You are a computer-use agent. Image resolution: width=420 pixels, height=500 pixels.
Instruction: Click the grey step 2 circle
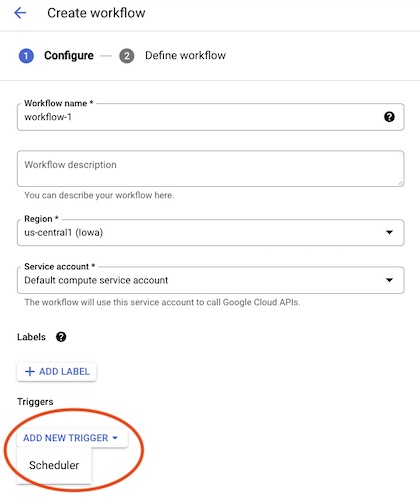click(127, 56)
